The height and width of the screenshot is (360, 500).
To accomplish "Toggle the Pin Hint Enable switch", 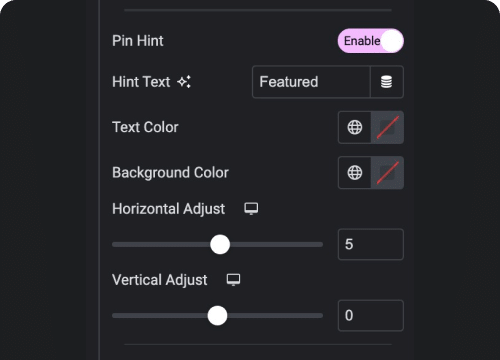I will pos(371,41).
